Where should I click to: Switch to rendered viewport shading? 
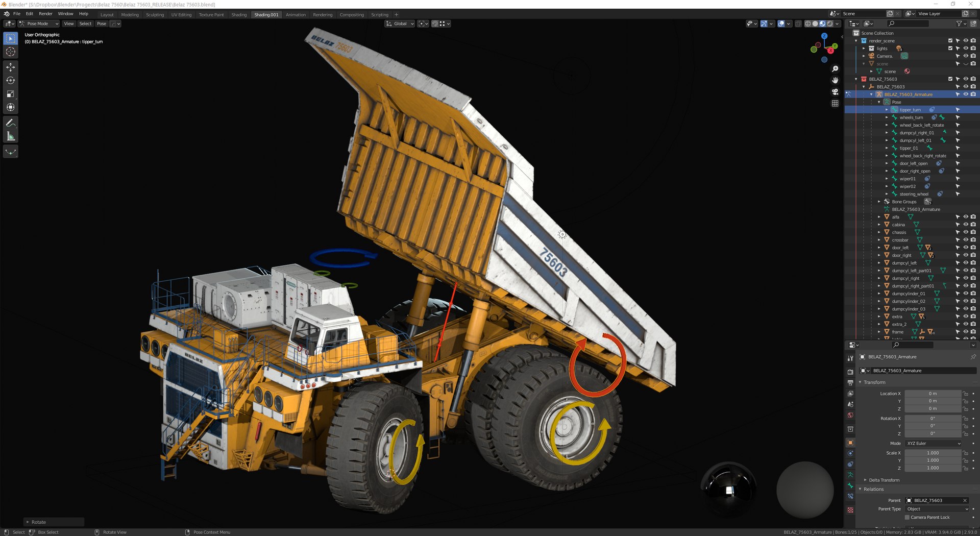coord(830,23)
